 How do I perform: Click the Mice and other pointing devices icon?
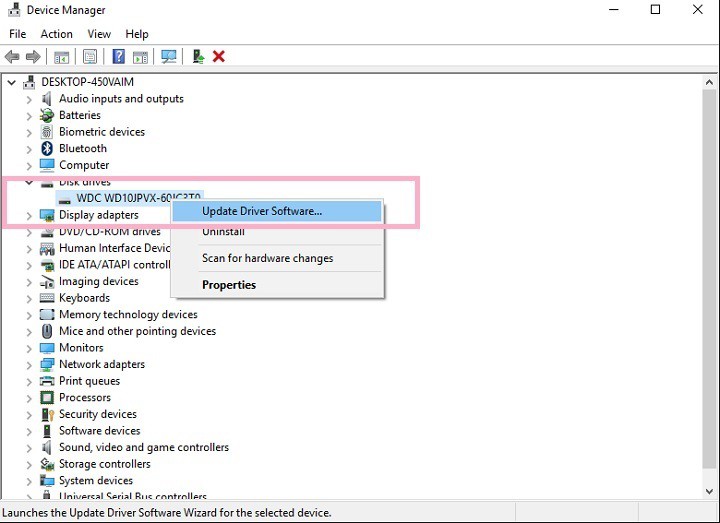47,331
